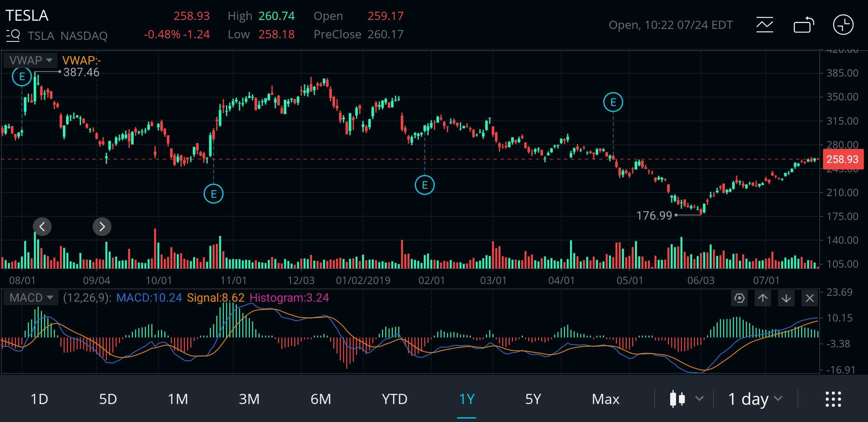This screenshot has height=422, width=868.
Task: Tap the August earnings E marker
Action: (22, 77)
